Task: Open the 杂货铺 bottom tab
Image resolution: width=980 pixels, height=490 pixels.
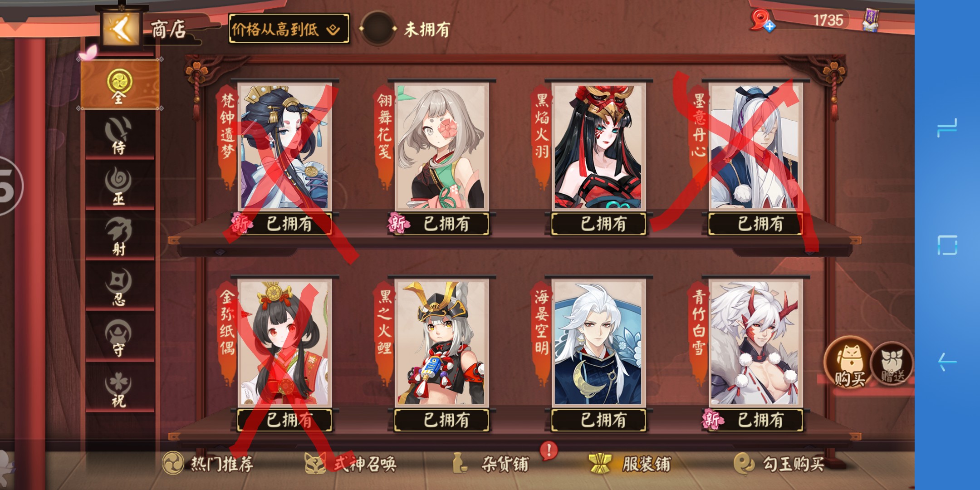Action: [x=492, y=464]
